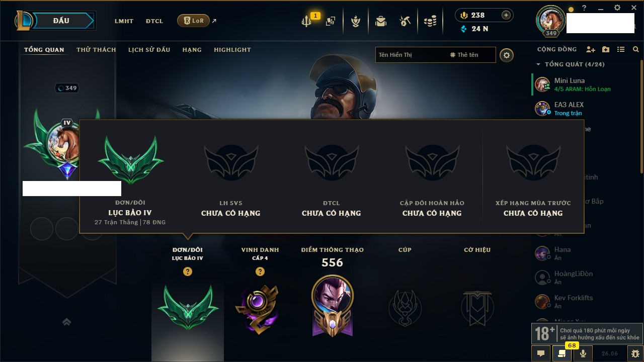Viewport: 644px width, 362px height.
Task: Open the friends list search icon
Action: (636, 49)
